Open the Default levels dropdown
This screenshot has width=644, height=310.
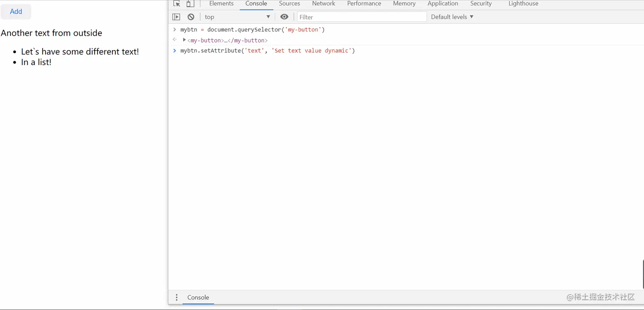(x=451, y=17)
